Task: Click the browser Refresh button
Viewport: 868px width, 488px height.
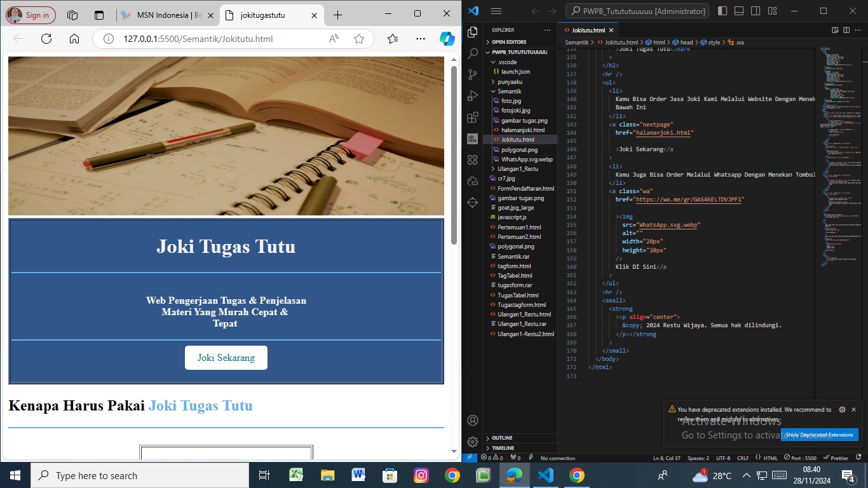Action: point(46,39)
